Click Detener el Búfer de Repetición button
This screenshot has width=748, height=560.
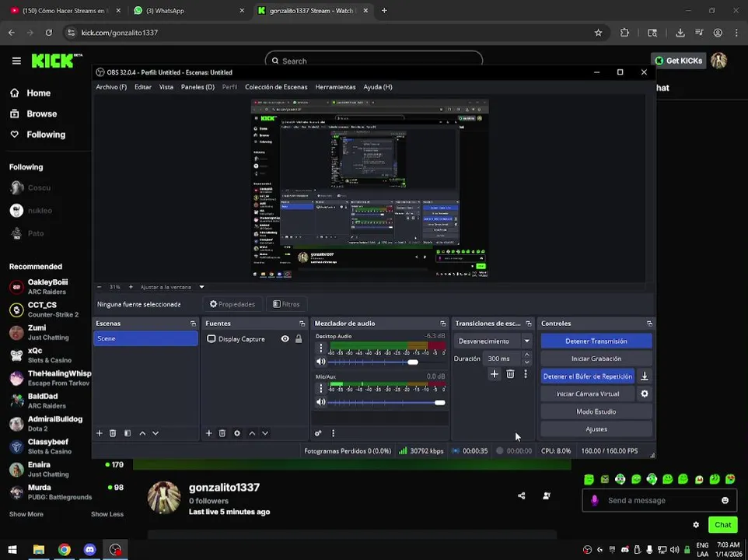coord(587,376)
